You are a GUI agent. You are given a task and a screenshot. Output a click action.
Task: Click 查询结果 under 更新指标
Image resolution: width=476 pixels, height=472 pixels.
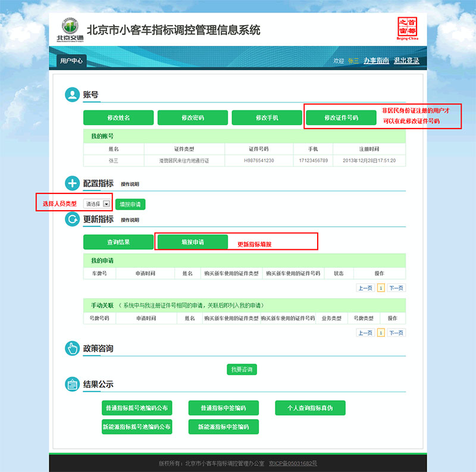118,242
